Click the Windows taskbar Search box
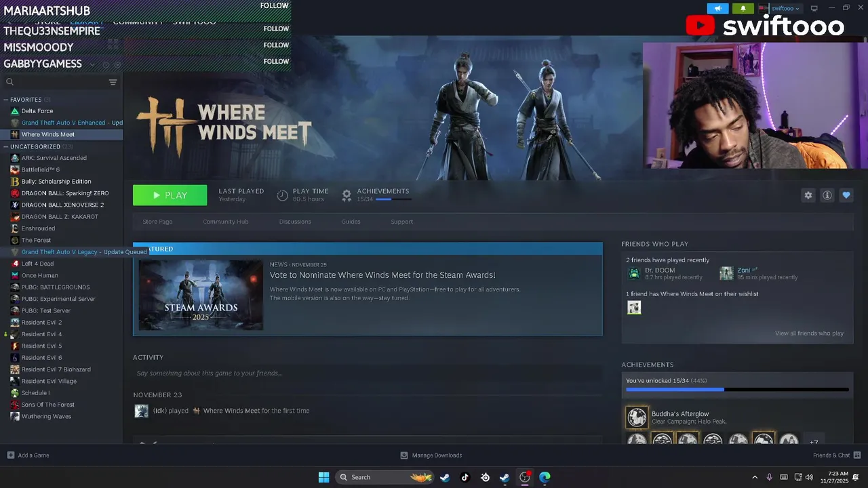Image resolution: width=868 pixels, height=488 pixels. pyautogui.click(x=385, y=477)
